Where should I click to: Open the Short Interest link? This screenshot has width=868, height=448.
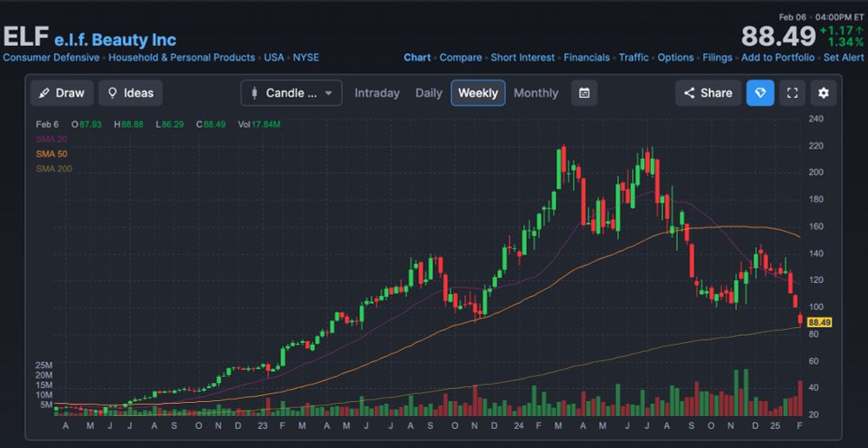point(523,57)
